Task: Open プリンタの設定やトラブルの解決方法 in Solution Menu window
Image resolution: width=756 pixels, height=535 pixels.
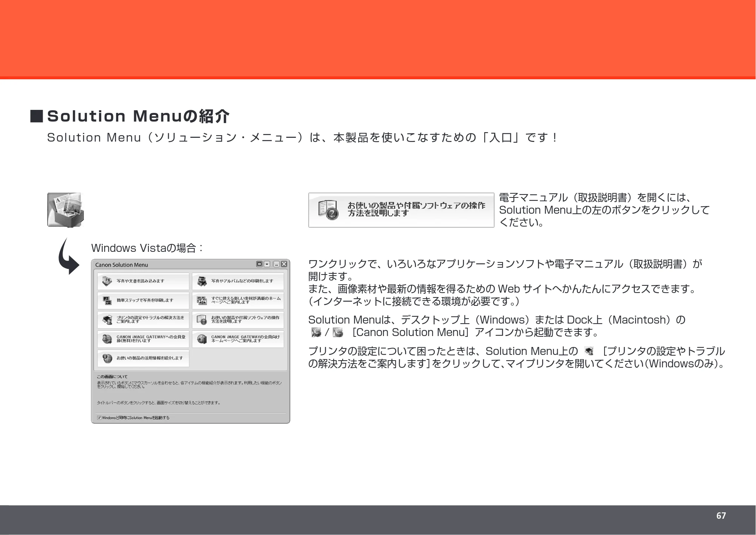Action: pos(143,320)
